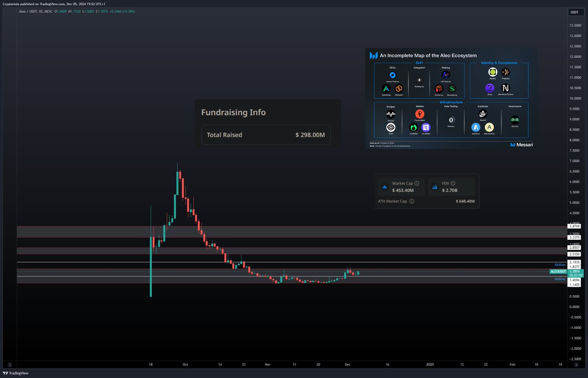The image size is (588, 378).
Task: Select the Staking.xyz delegation icon
Action: coord(419,80)
